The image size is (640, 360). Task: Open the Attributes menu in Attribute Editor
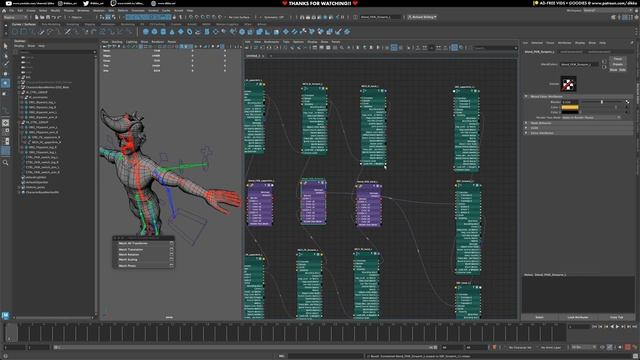click(x=564, y=42)
